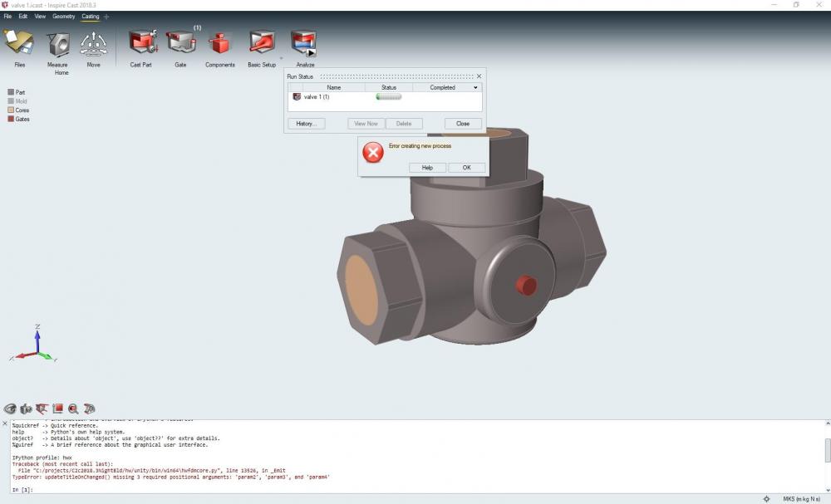The image size is (831, 504).
Task: Select the Measure tool icon
Action: click(58, 44)
